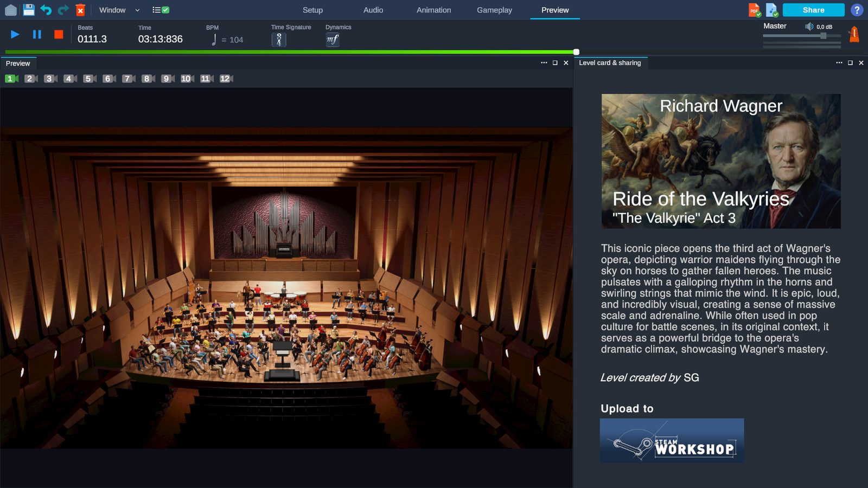Select camera 9 view

[168, 79]
